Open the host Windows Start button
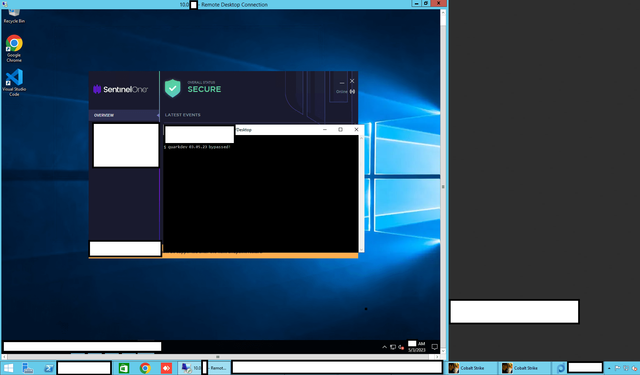The height and width of the screenshot is (375, 640). (x=9, y=368)
